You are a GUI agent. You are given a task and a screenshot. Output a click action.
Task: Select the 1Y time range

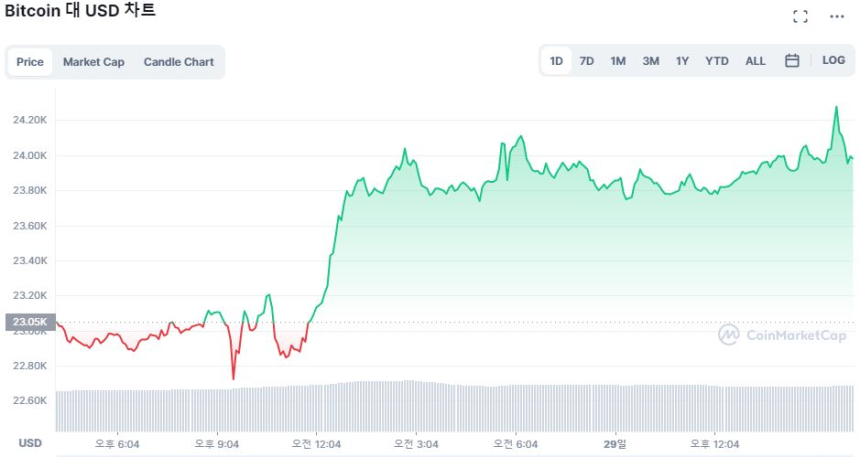pyautogui.click(x=682, y=61)
